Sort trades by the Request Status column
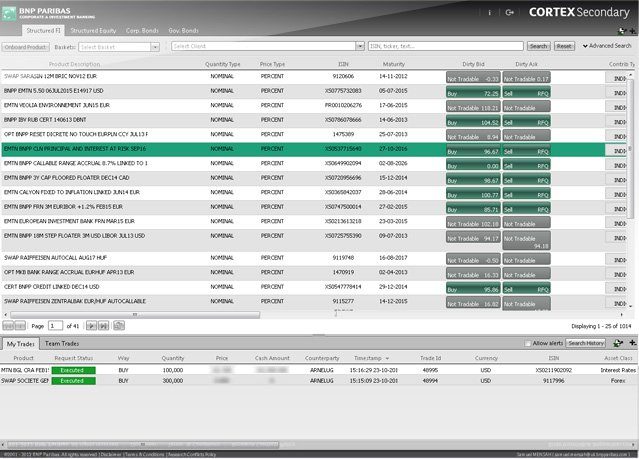Screen dimensions: 639x459 pos(74,358)
